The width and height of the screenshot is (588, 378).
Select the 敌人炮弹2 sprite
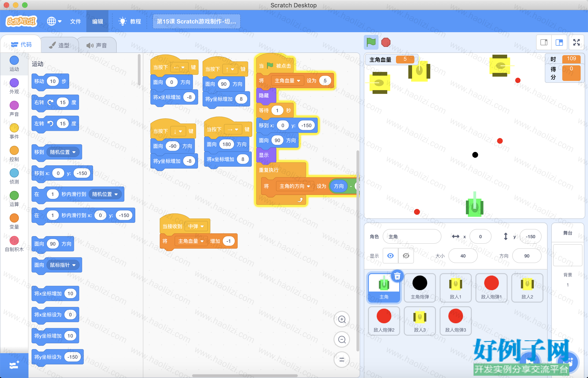pos(384,321)
